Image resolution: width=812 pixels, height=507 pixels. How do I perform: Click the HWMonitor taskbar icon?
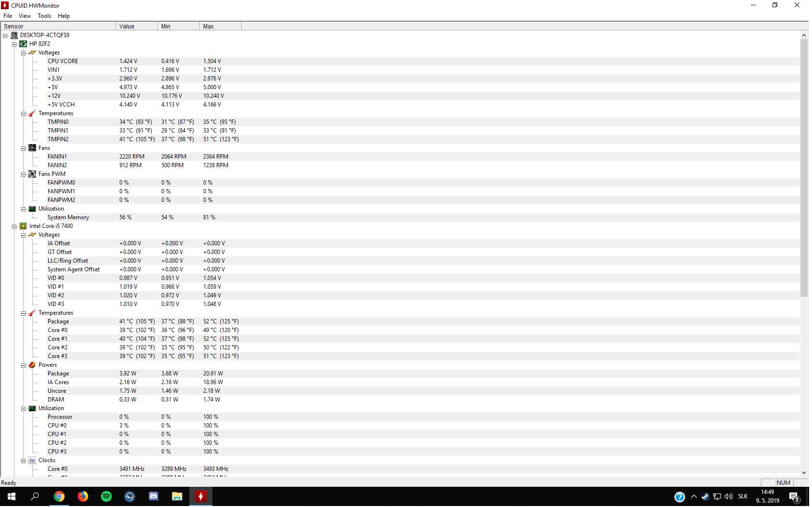[201, 496]
